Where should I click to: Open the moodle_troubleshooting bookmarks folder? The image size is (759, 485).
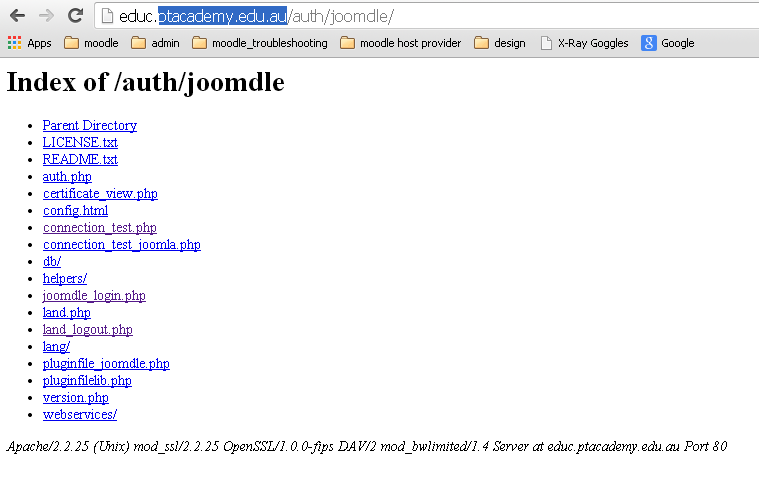(x=259, y=43)
